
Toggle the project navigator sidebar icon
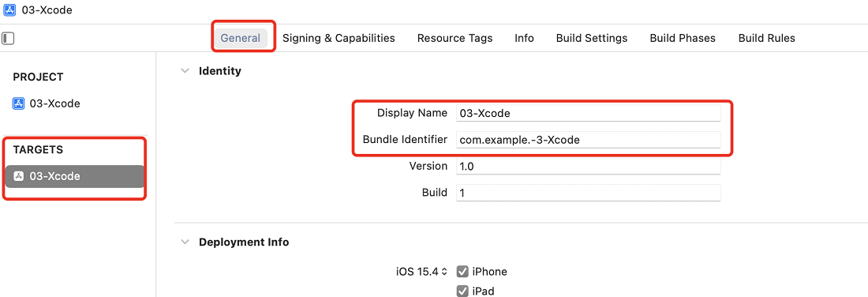tap(9, 38)
